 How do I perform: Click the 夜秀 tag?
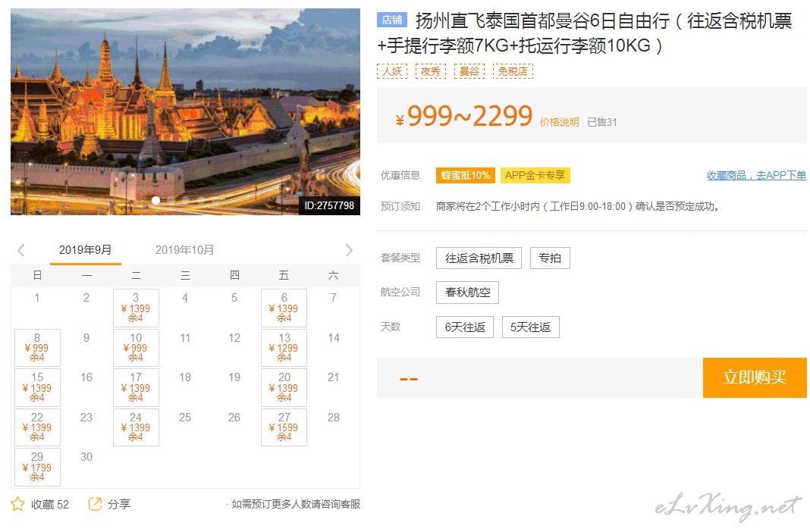click(431, 71)
